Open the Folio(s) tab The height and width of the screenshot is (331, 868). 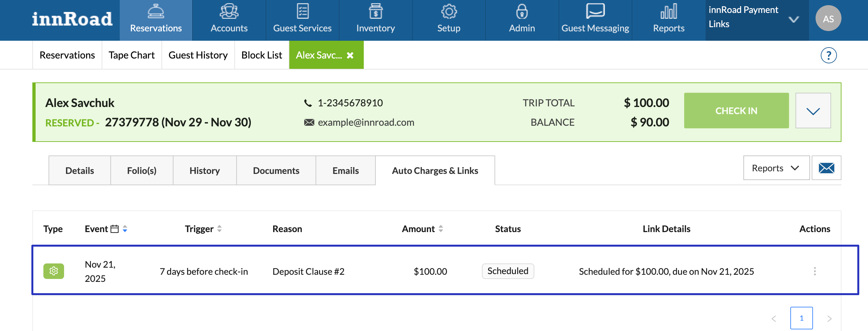(x=141, y=171)
